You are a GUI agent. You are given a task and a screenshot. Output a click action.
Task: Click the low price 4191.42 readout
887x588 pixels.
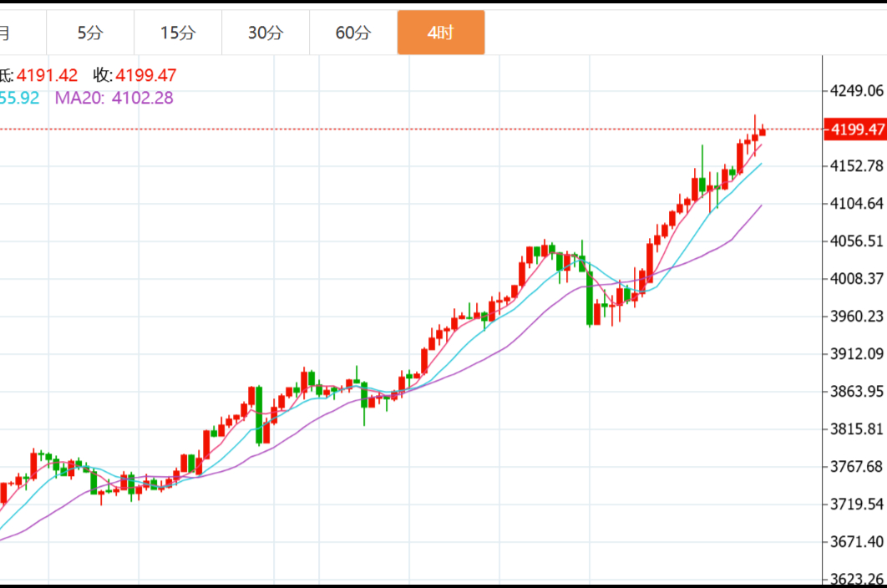click(x=40, y=76)
